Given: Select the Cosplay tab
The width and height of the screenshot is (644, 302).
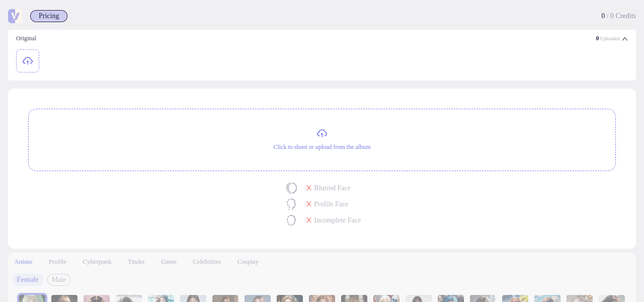Looking at the screenshot, I should click(248, 262).
